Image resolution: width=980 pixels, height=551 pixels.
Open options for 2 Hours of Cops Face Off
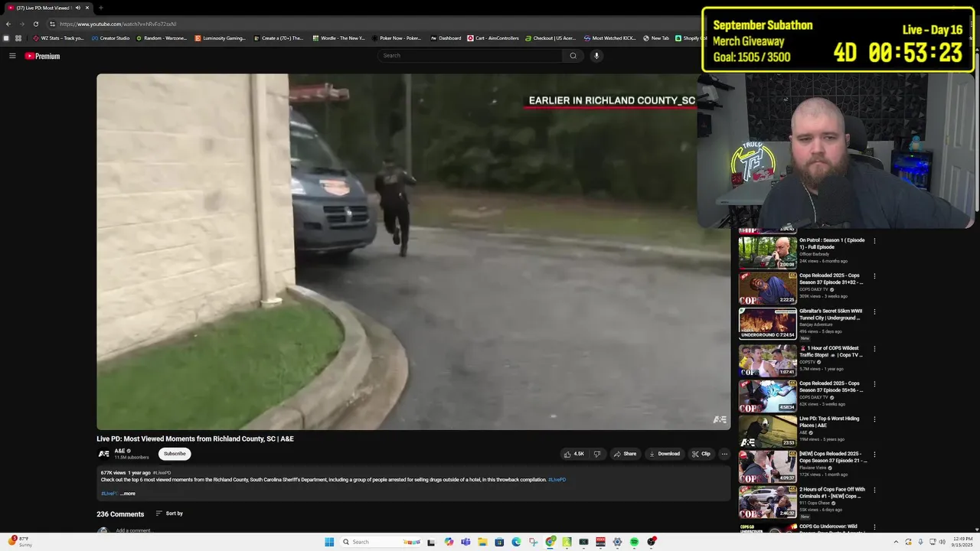tap(874, 490)
